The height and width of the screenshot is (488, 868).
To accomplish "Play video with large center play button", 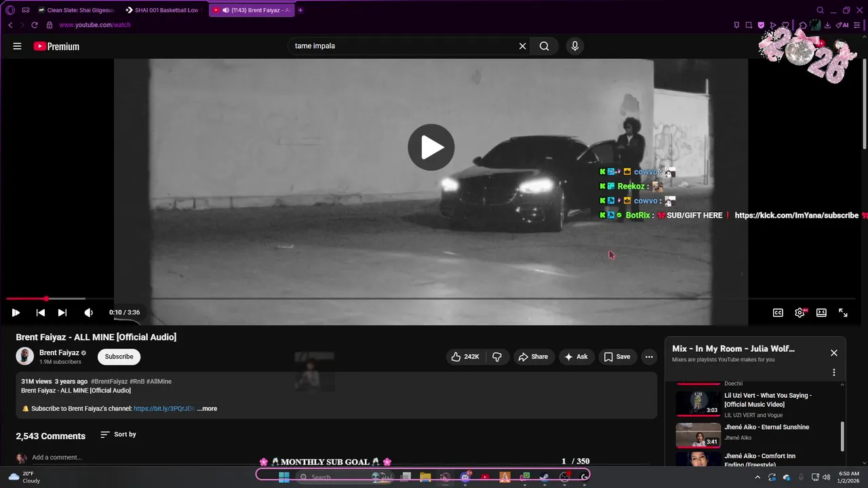I will (x=431, y=147).
